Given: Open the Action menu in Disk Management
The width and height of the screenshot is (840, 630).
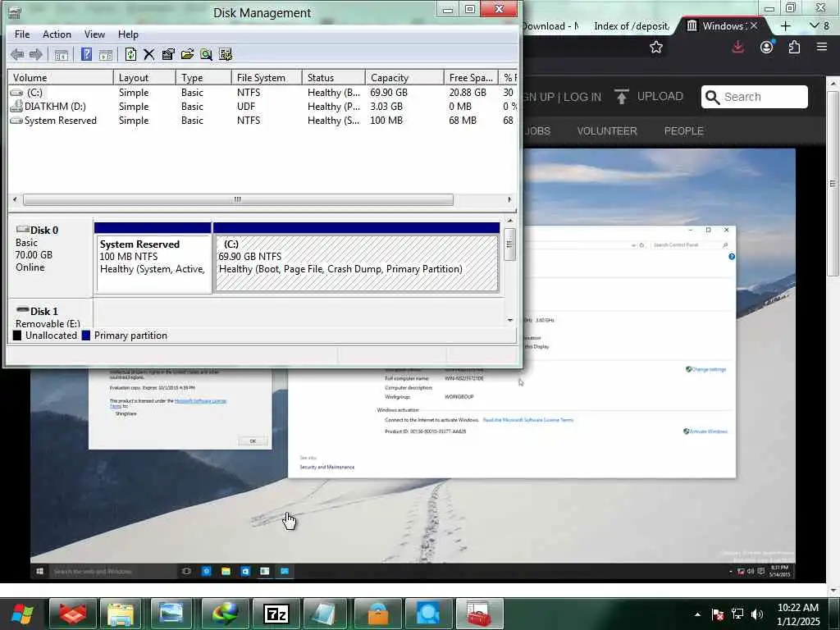Looking at the screenshot, I should click(x=57, y=34).
